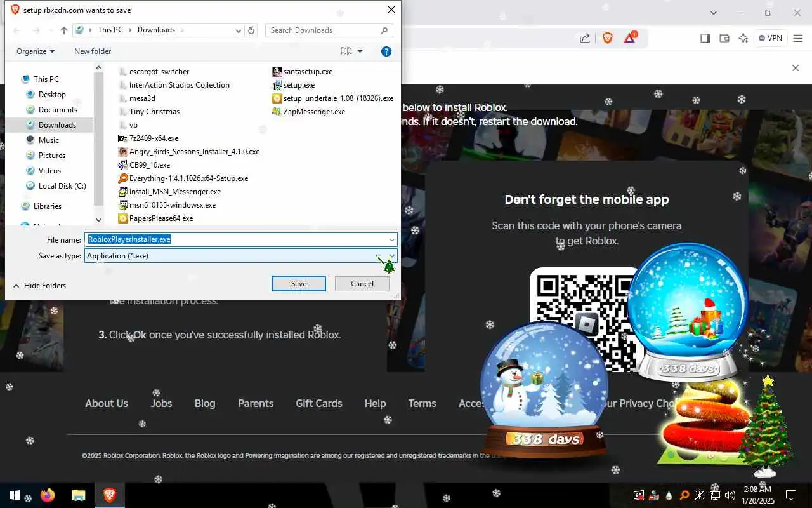Go back in the save dialog
This screenshot has width=812, height=508.
point(17,30)
